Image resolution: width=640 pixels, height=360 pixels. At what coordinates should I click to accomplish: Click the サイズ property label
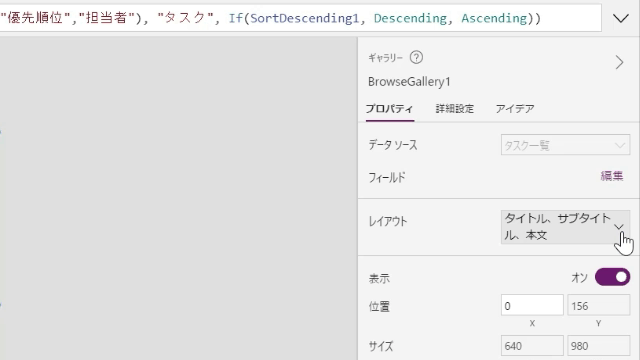click(x=381, y=346)
